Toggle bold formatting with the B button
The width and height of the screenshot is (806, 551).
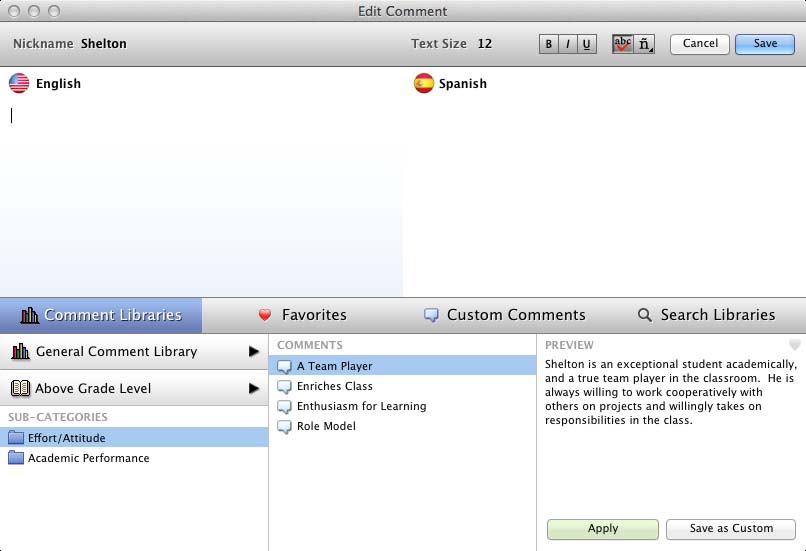(x=548, y=44)
